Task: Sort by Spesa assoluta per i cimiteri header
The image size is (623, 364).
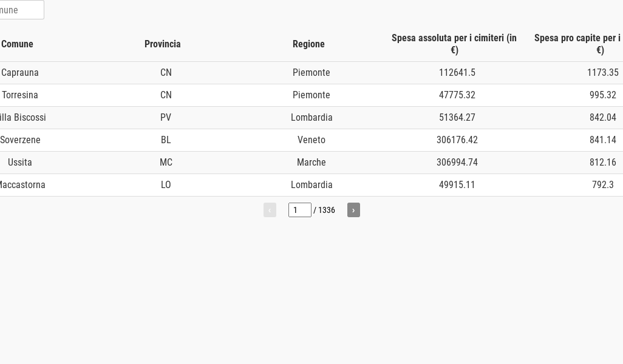Action: (454, 44)
